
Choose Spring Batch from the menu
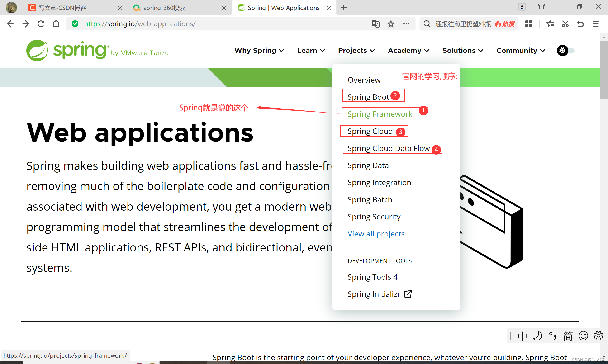370,200
